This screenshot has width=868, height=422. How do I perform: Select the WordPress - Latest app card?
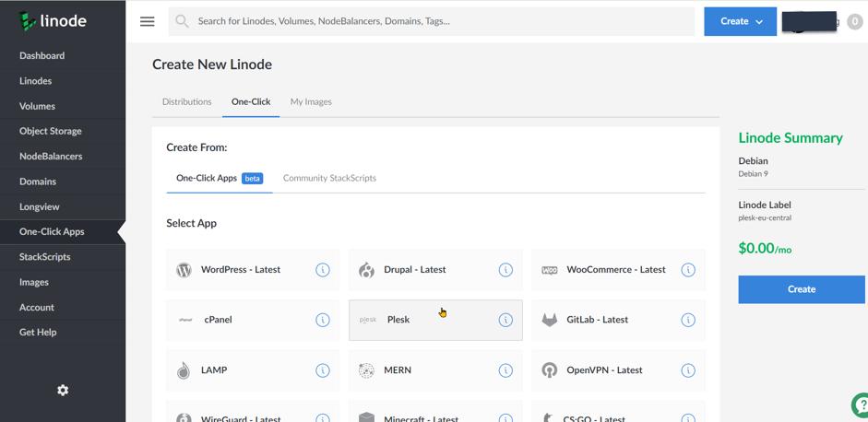click(x=253, y=270)
